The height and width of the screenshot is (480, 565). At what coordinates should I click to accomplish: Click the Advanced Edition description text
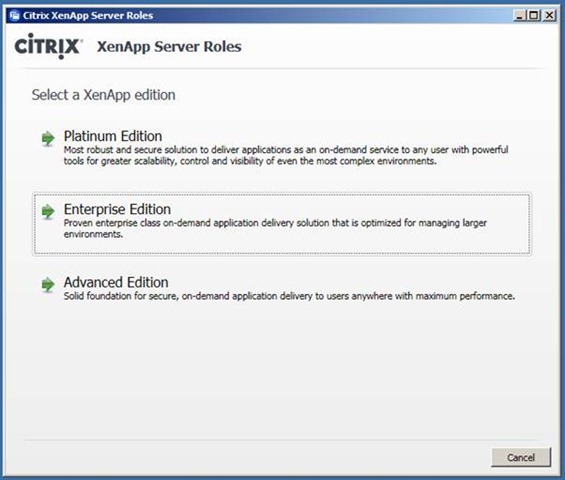tap(289, 296)
